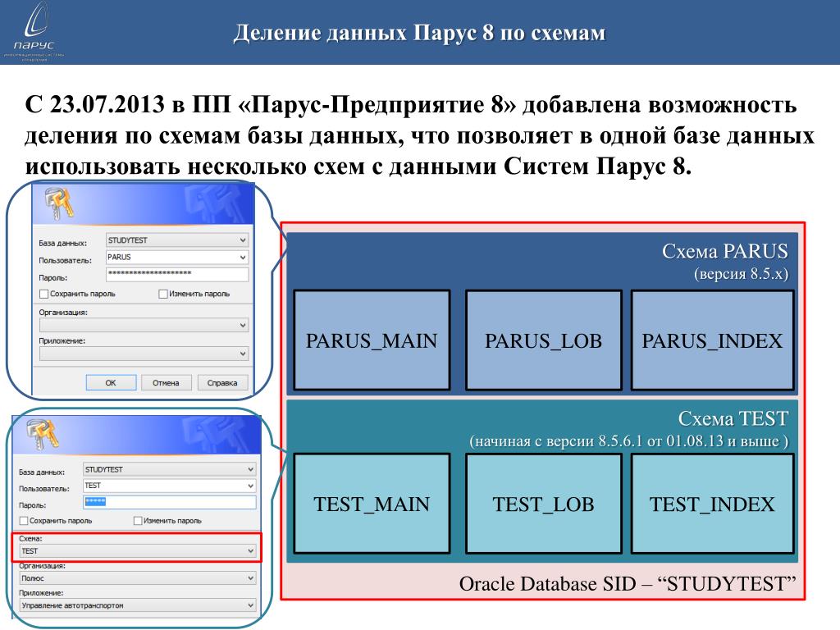Click the Справка button
The image size is (840, 630).
click(x=222, y=382)
